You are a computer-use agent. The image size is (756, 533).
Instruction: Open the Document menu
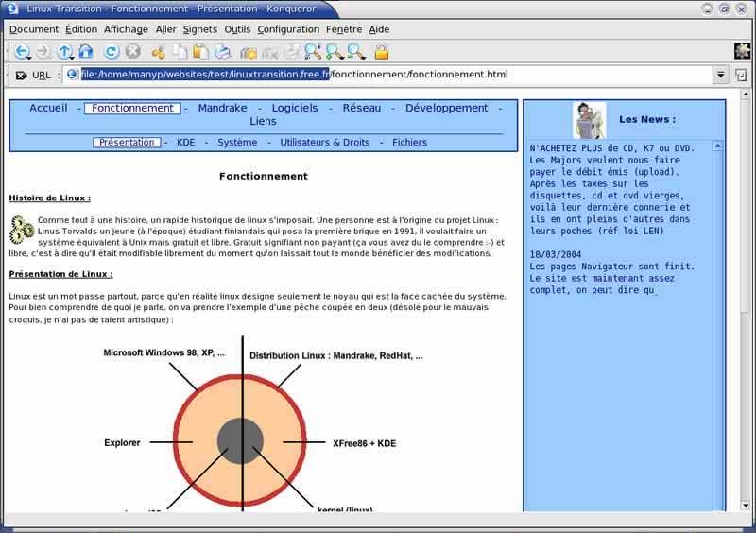[34, 29]
